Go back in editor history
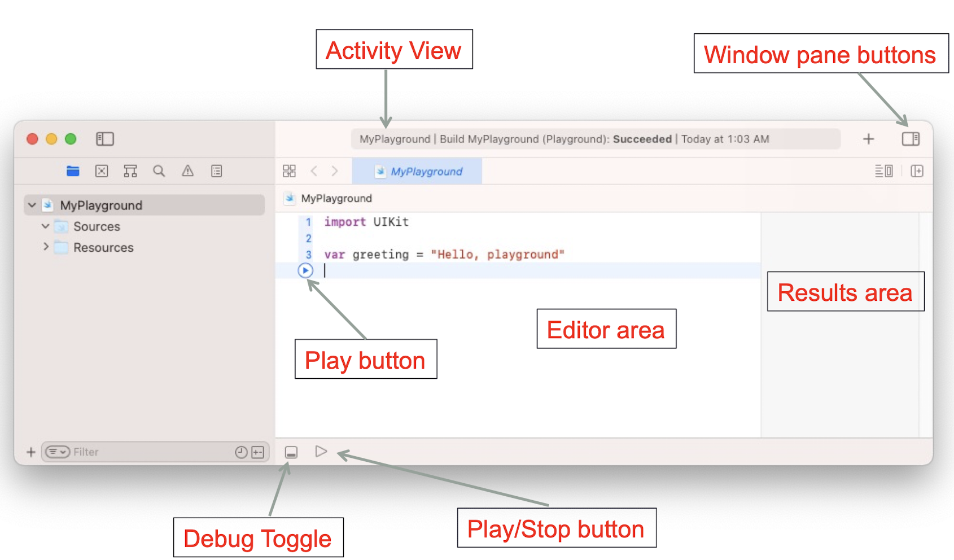 click(x=314, y=171)
